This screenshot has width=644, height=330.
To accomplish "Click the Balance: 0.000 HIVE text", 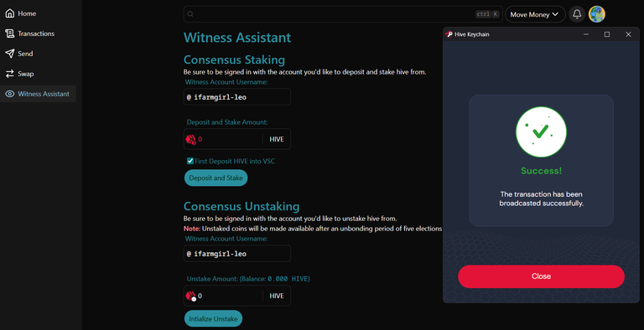I will pyautogui.click(x=275, y=279).
